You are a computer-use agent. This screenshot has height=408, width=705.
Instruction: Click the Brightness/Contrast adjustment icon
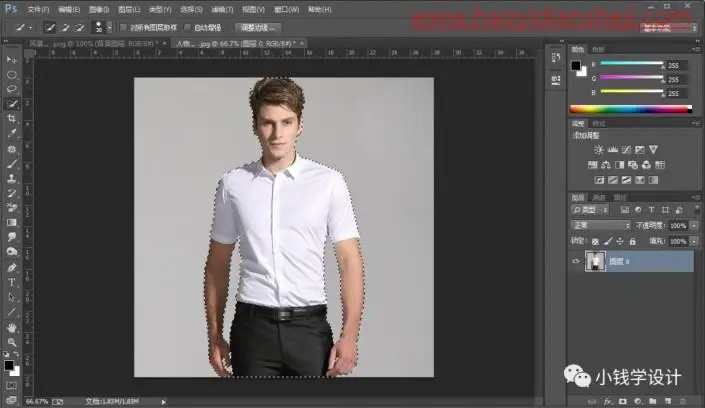pos(599,150)
